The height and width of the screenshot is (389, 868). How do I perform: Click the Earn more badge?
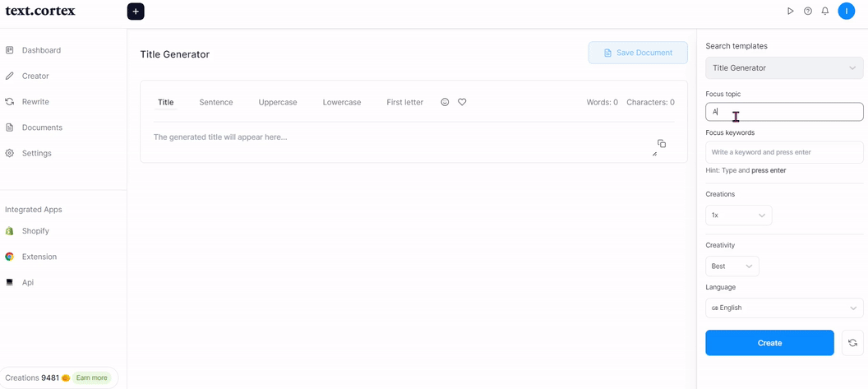click(x=91, y=378)
